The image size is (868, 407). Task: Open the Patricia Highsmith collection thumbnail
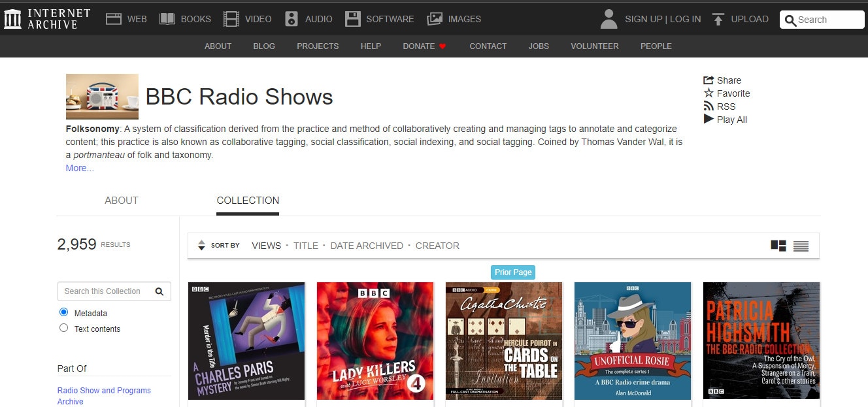(x=761, y=341)
